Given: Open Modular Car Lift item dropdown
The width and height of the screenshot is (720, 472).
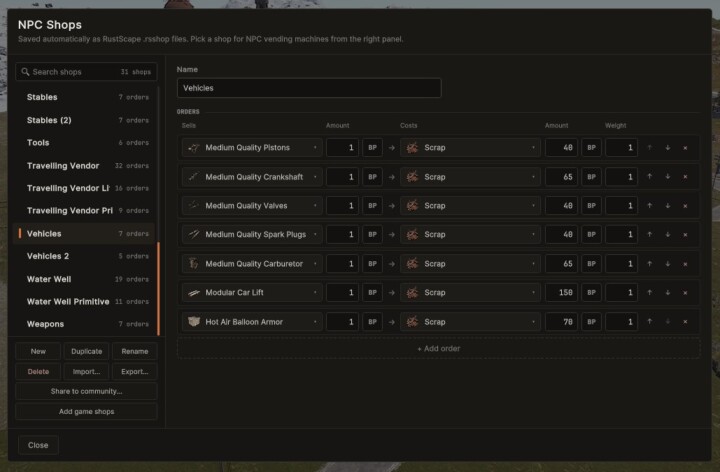Looking at the screenshot, I should (252, 292).
